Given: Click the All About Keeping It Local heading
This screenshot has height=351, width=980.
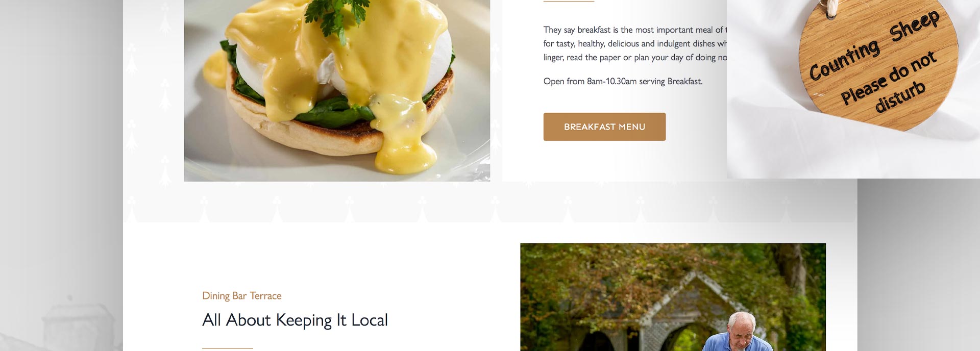Looking at the screenshot, I should tap(295, 320).
